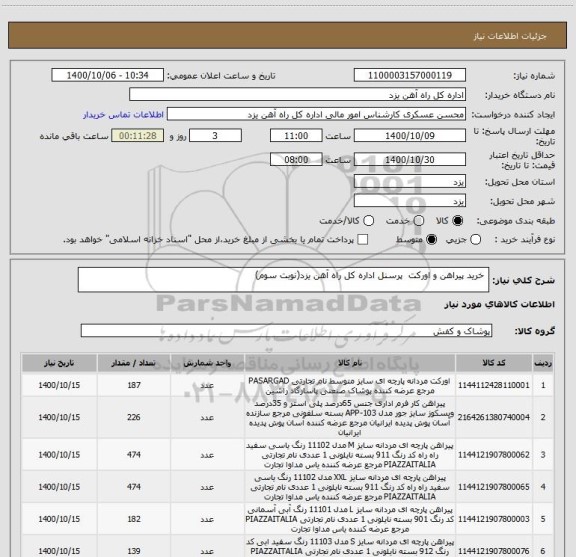Image resolution: width=576 pixels, height=557 pixels.
Task: Click the general description field خرید پیراهن و اورکت
Action: [283, 280]
